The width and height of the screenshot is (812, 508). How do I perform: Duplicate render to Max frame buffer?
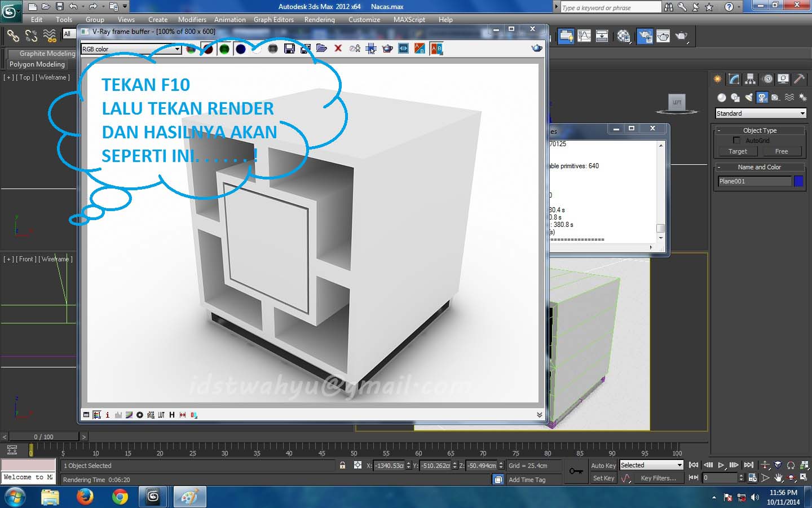355,49
